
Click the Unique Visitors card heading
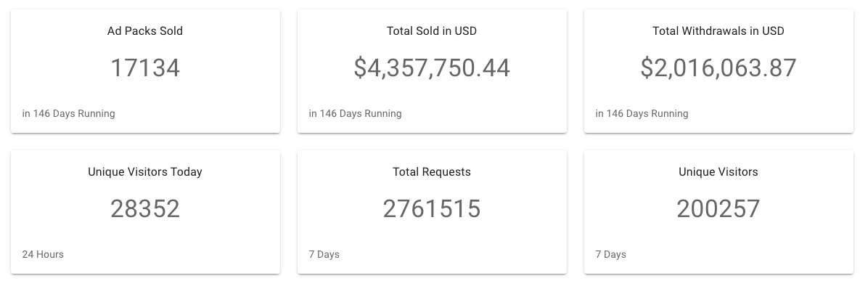(x=718, y=172)
